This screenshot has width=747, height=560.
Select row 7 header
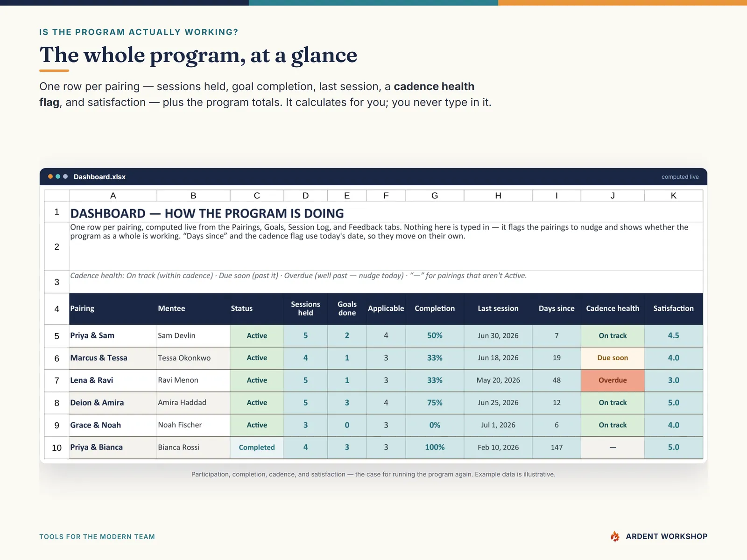point(56,380)
